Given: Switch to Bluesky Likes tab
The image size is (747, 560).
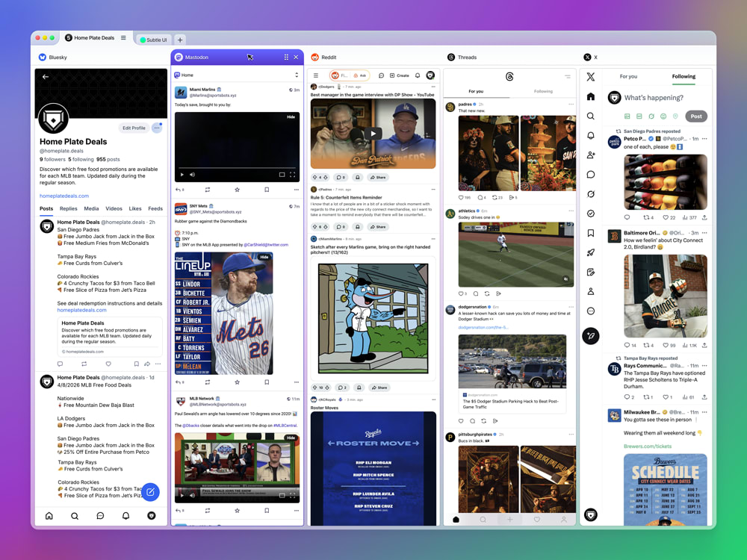Looking at the screenshot, I should coord(135,208).
